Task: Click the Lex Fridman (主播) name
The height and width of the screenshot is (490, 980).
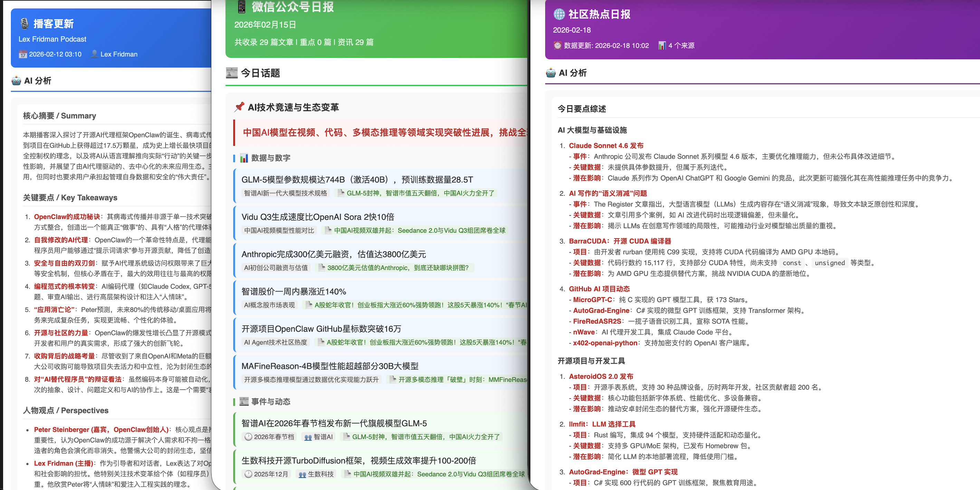Action: [x=63, y=463]
